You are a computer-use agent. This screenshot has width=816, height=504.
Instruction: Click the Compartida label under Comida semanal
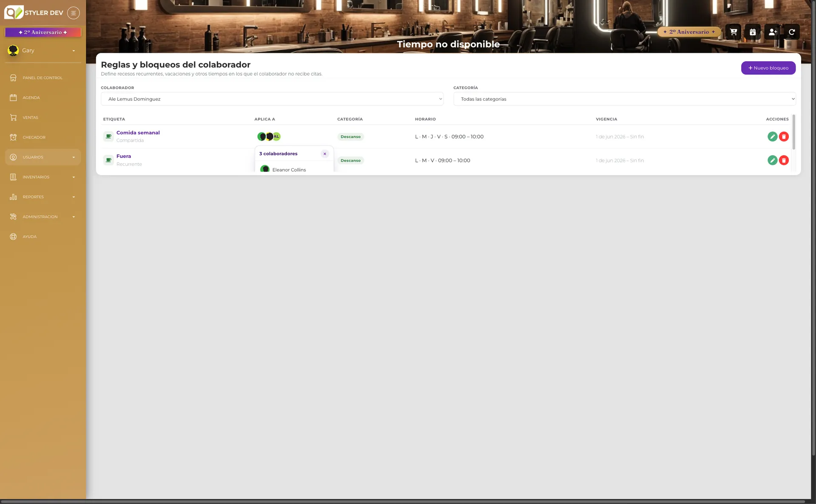pyautogui.click(x=130, y=141)
